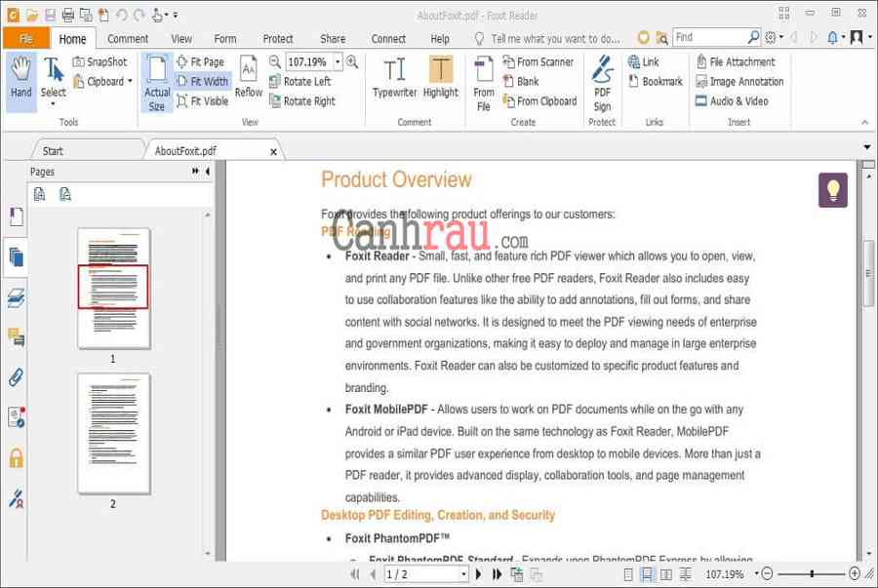Open the Customize Quick Access Toolbar dropdown
Image resolution: width=878 pixels, height=588 pixels.
pyautogui.click(x=176, y=15)
